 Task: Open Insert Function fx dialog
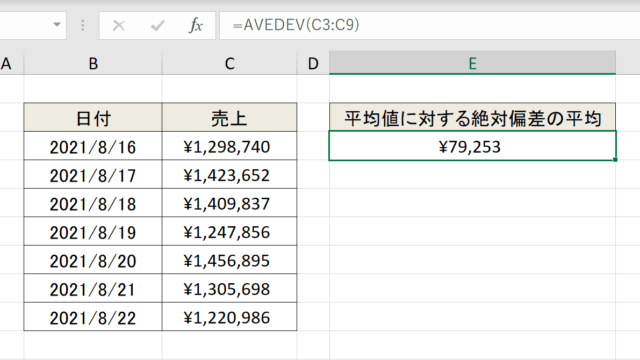[196, 25]
